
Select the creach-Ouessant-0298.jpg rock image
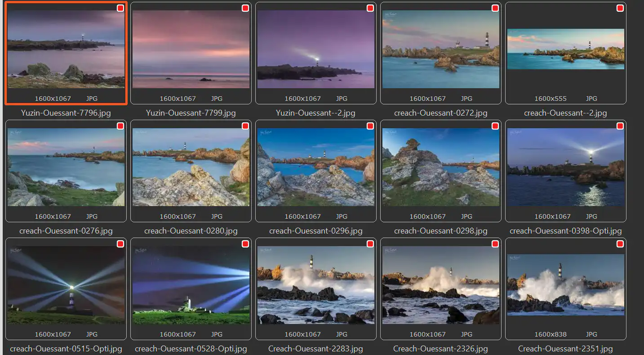pyautogui.click(x=440, y=167)
